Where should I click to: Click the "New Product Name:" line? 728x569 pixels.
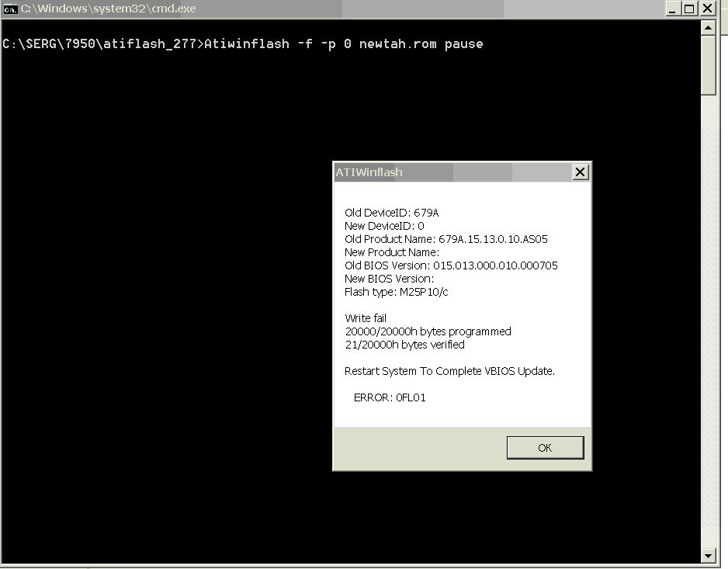point(391,252)
